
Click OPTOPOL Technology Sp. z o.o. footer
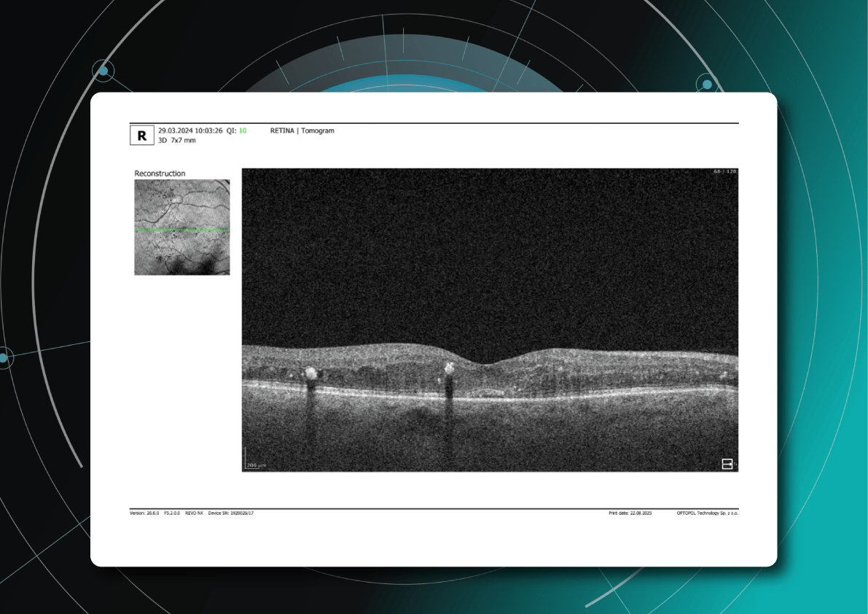coord(707,513)
